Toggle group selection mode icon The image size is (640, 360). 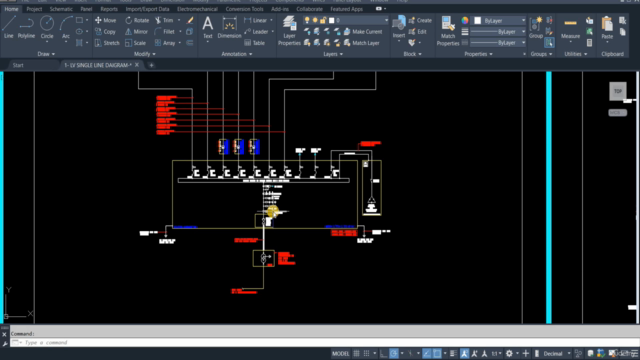click(x=549, y=42)
